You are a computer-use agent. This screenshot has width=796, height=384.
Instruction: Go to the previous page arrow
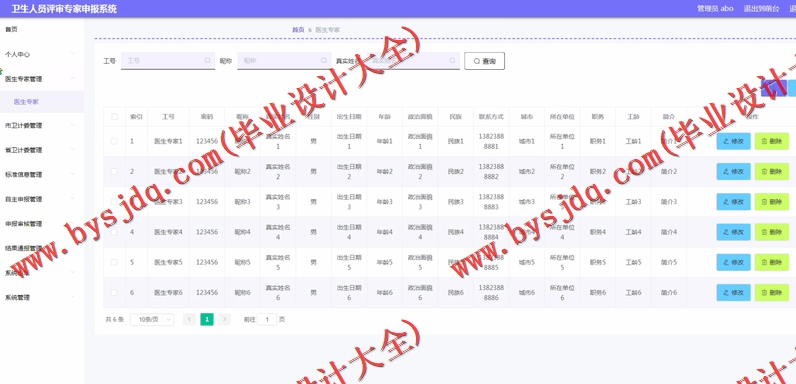(x=189, y=319)
